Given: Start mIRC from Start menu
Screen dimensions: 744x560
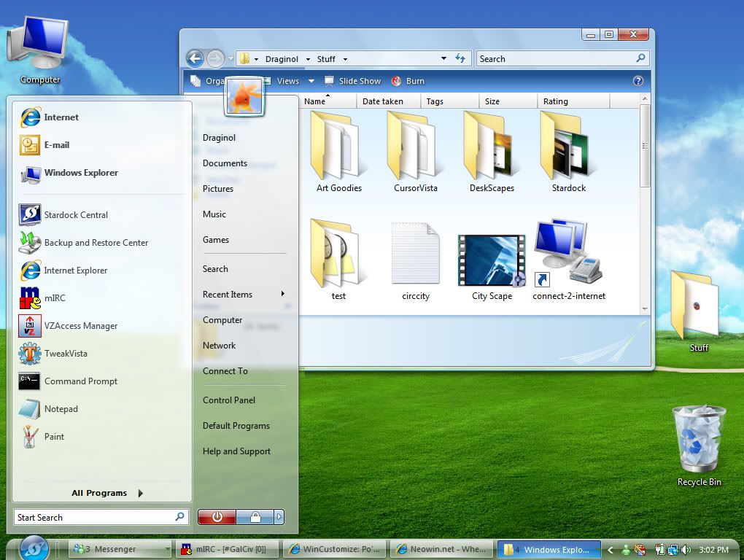Looking at the screenshot, I should [x=42, y=298].
